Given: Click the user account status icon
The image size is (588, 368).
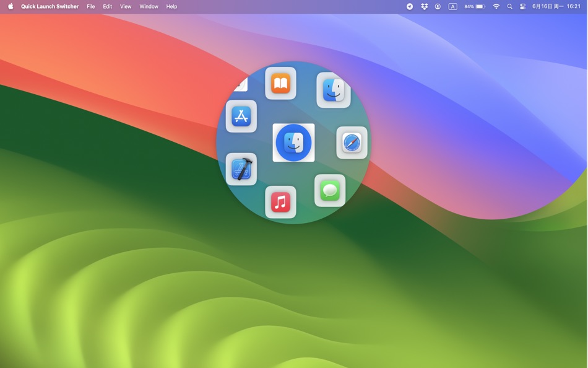Looking at the screenshot, I should [438, 6].
